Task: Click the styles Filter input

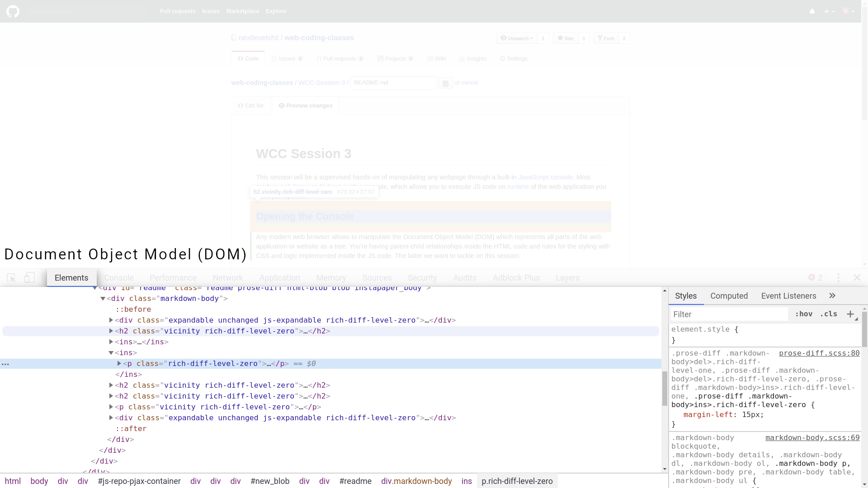Action: click(728, 314)
